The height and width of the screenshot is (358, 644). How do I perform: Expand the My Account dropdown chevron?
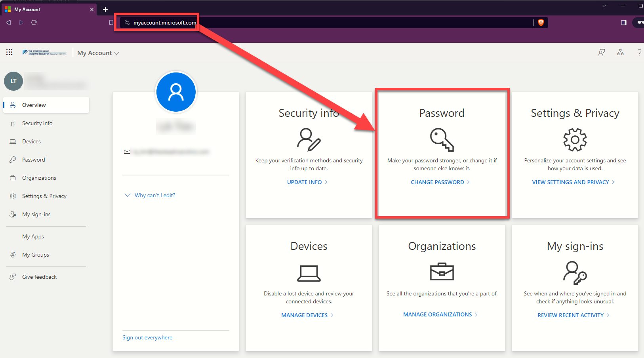point(117,53)
